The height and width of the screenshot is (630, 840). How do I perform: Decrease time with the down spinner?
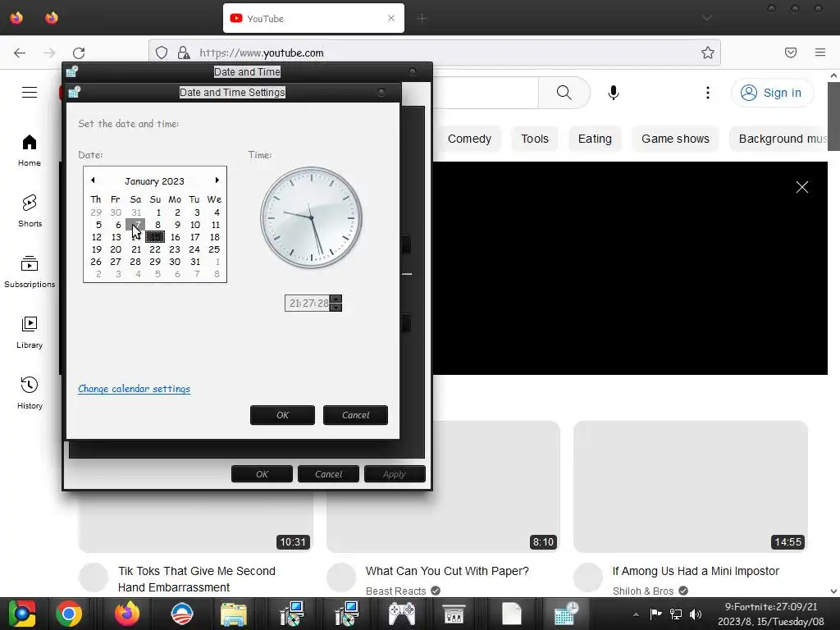pos(336,308)
